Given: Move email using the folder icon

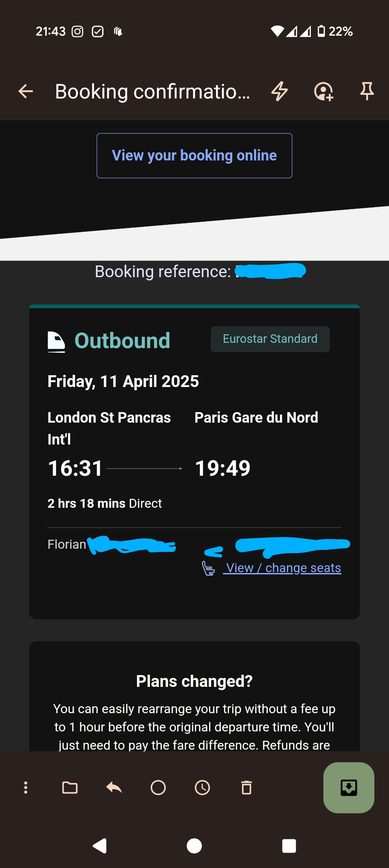Looking at the screenshot, I should [x=70, y=787].
